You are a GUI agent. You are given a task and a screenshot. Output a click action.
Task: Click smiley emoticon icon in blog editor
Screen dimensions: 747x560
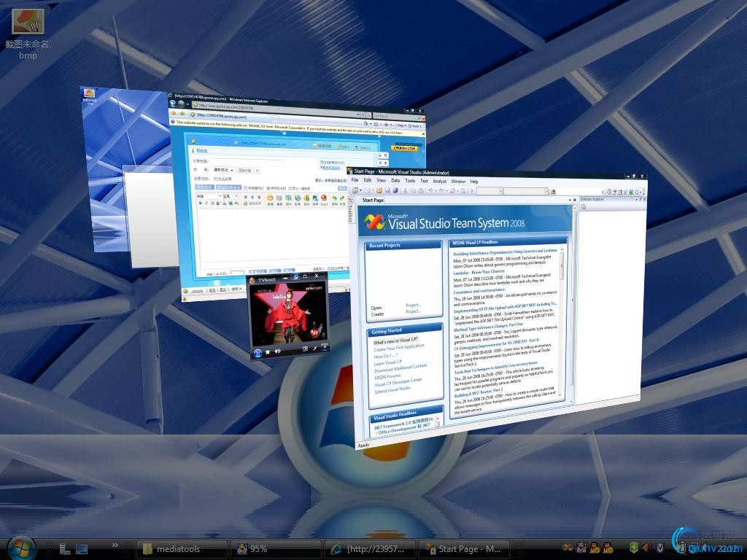270,198
